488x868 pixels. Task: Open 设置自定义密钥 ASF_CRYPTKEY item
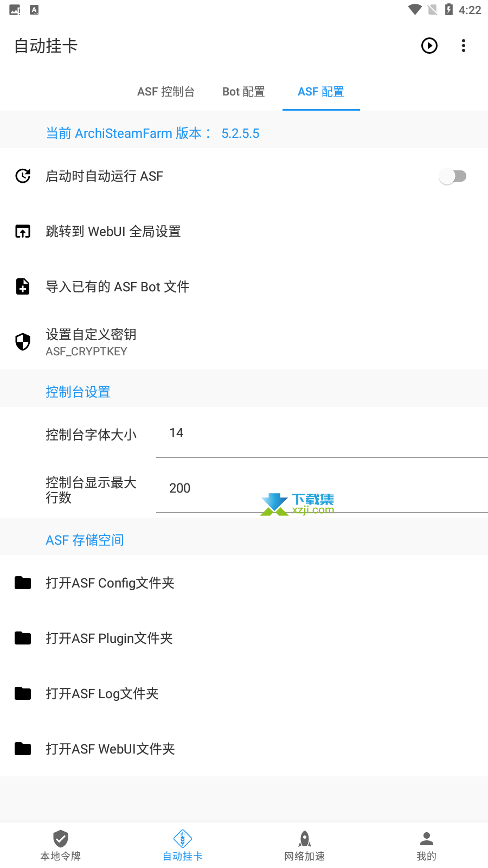(x=244, y=342)
